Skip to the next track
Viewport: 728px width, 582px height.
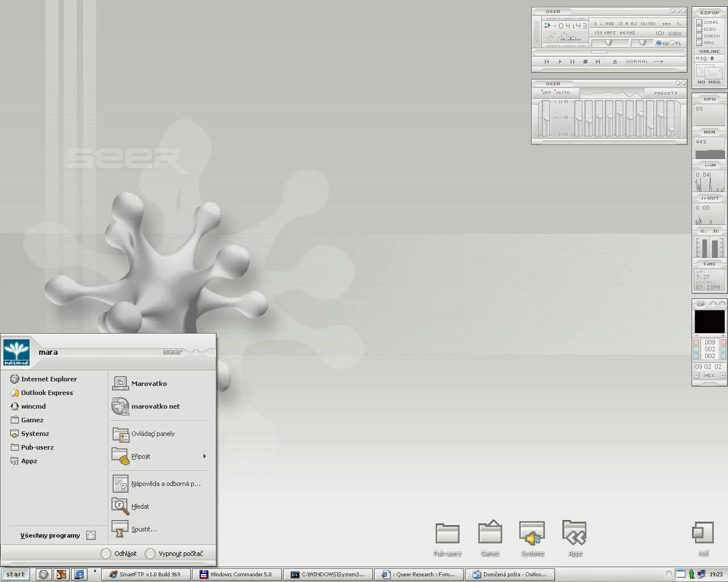coord(598,61)
